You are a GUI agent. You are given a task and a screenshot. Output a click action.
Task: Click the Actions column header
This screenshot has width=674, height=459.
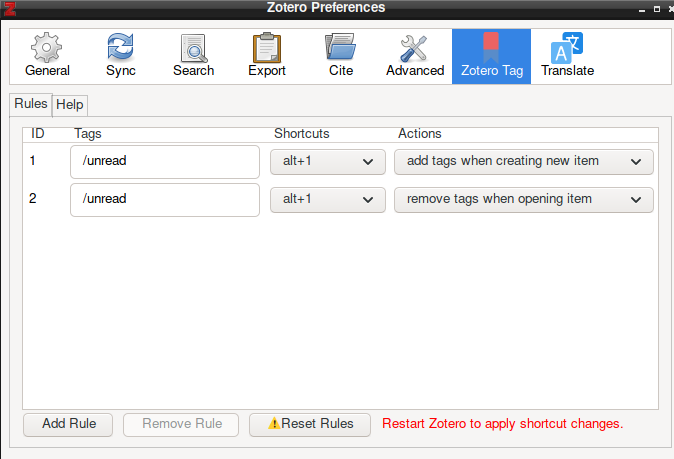coord(420,134)
